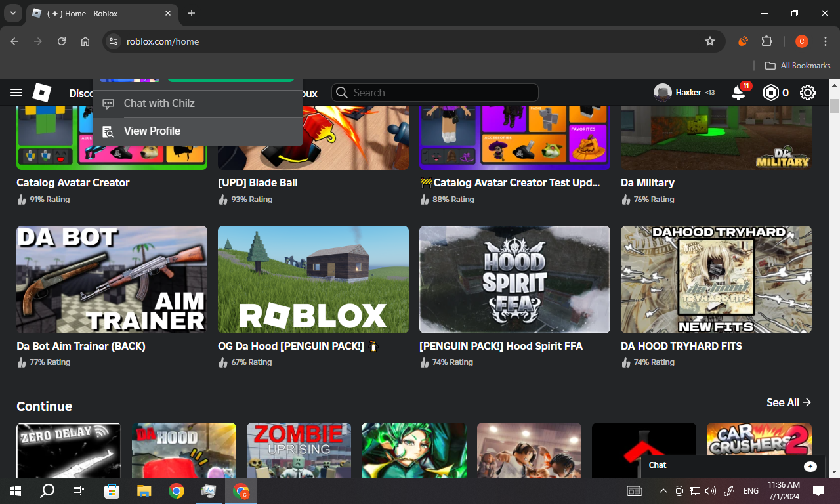840x504 pixels.
Task: Expand the tab search dropdown arrow
Action: click(12, 13)
